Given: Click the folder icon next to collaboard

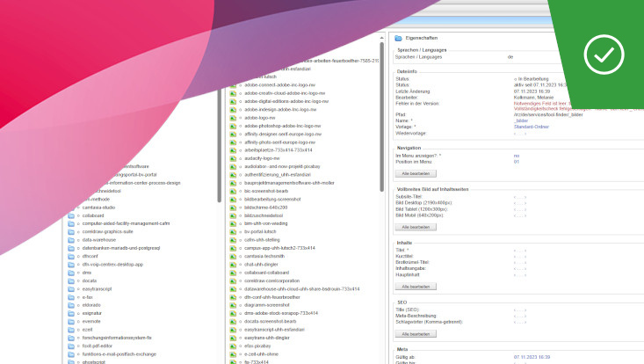Looking at the screenshot, I should tap(72, 215).
